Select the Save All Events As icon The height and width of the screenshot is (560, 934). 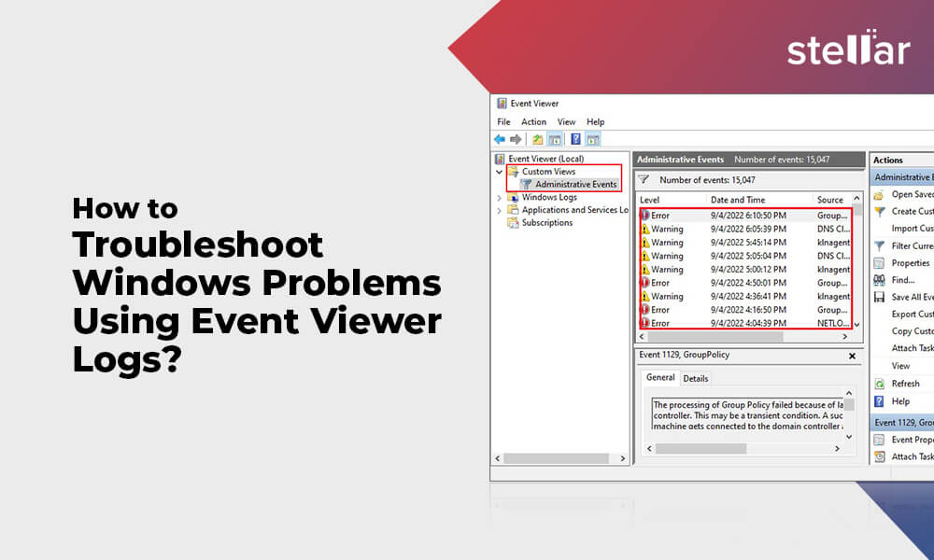click(879, 297)
